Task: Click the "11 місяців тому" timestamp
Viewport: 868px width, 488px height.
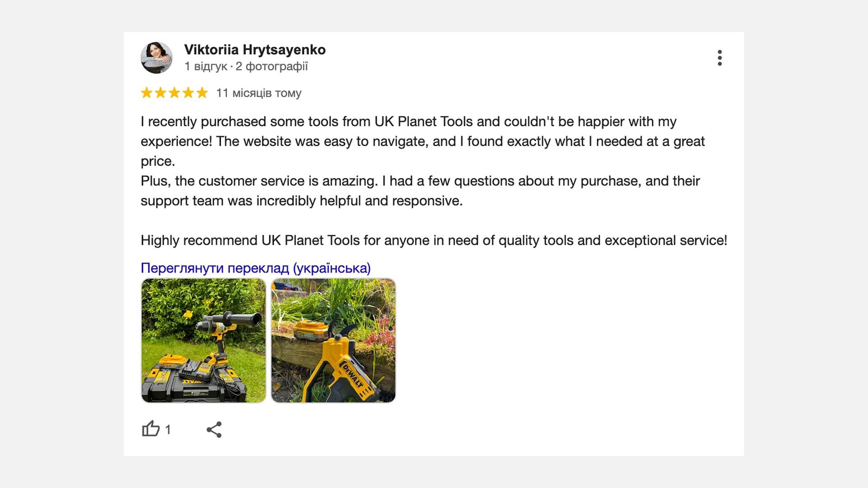Action: point(259,93)
